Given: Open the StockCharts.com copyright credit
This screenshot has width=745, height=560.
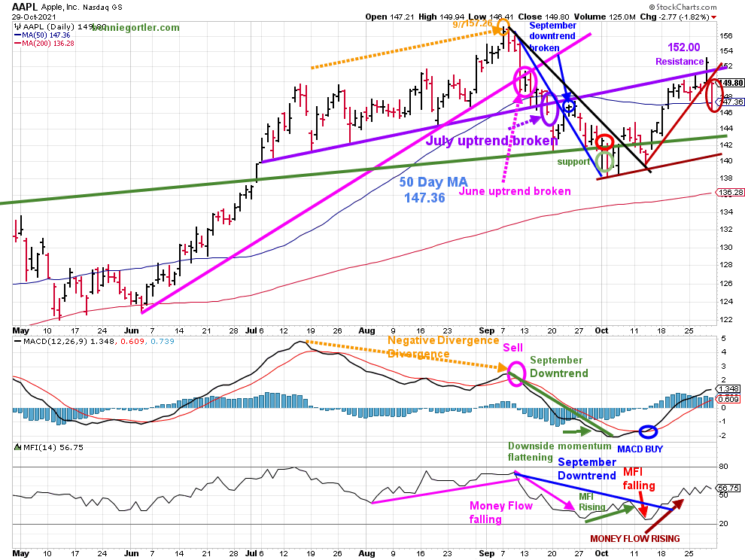Looking at the screenshot, I should (x=683, y=7).
